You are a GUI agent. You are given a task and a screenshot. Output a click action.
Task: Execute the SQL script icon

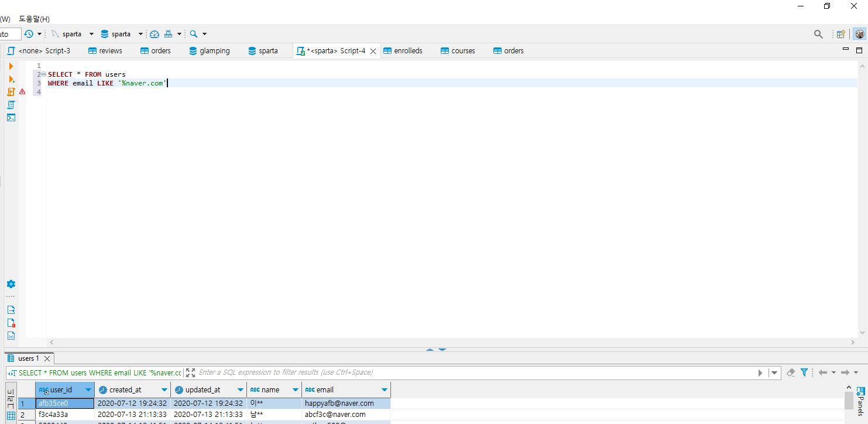coord(11,92)
